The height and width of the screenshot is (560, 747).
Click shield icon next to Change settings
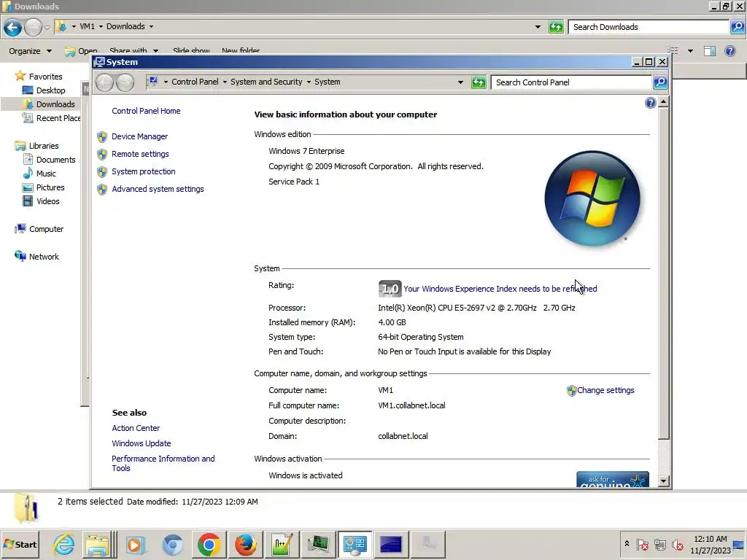click(x=572, y=391)
